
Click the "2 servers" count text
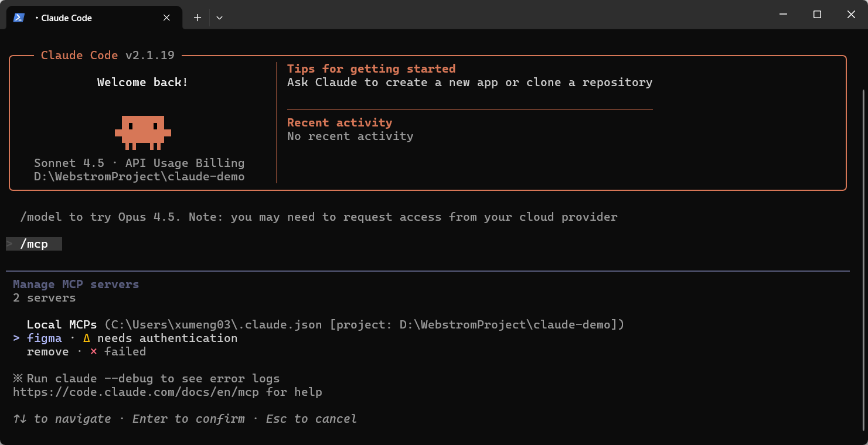(45, 297)
